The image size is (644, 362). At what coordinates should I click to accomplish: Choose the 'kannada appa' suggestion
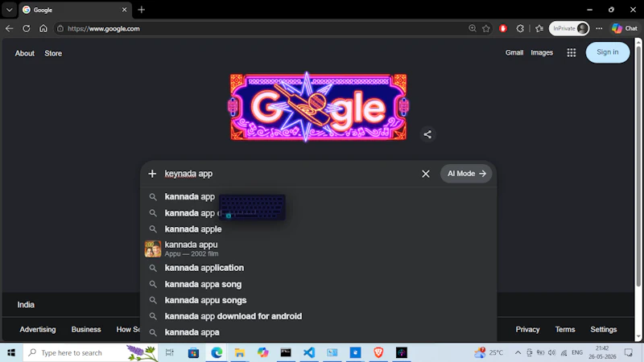tap(318, 332)
